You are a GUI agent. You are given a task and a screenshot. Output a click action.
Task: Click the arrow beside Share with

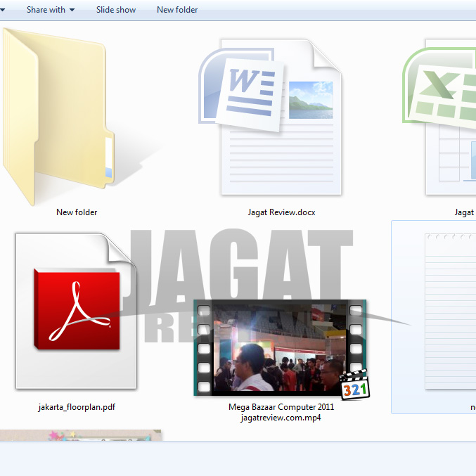point(72,10)
